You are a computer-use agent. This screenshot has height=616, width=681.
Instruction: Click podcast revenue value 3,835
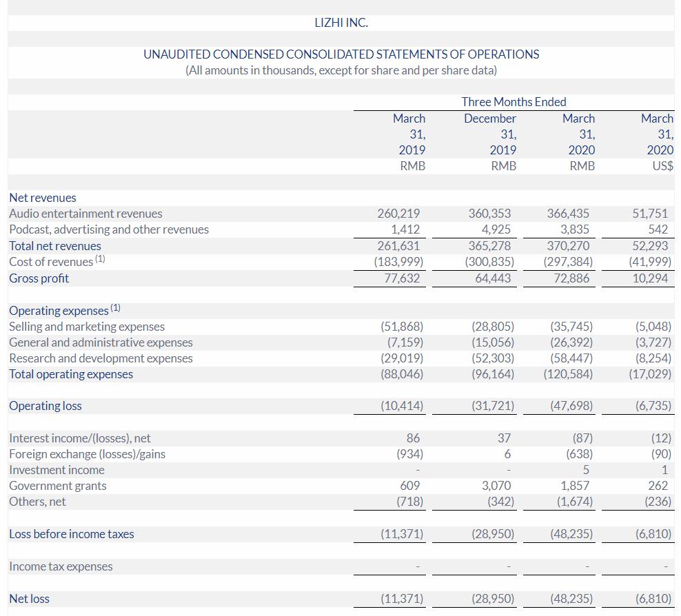pos(575,229)
